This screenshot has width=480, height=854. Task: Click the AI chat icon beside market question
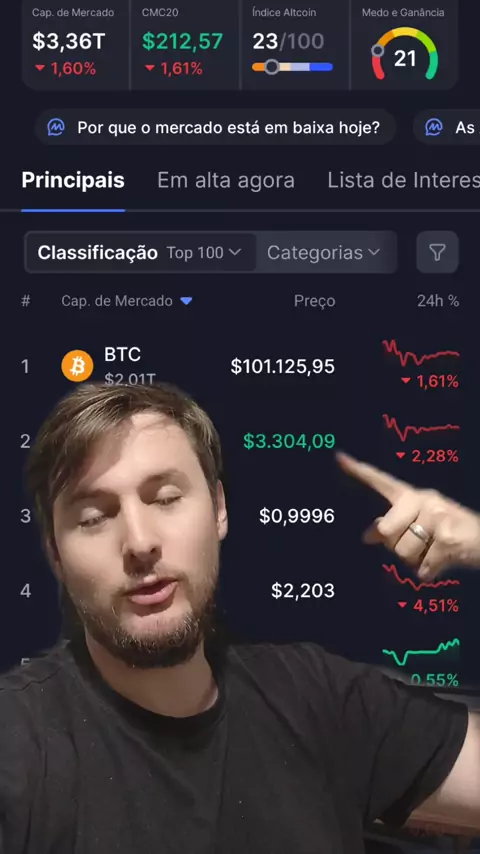(56, 127)
